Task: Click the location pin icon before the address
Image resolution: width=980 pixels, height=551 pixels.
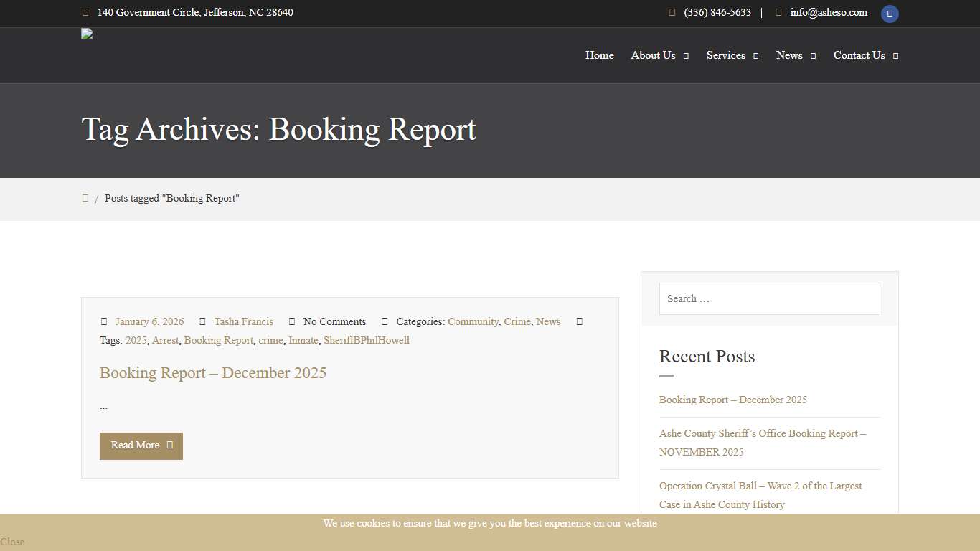Action: pos(85,12)
